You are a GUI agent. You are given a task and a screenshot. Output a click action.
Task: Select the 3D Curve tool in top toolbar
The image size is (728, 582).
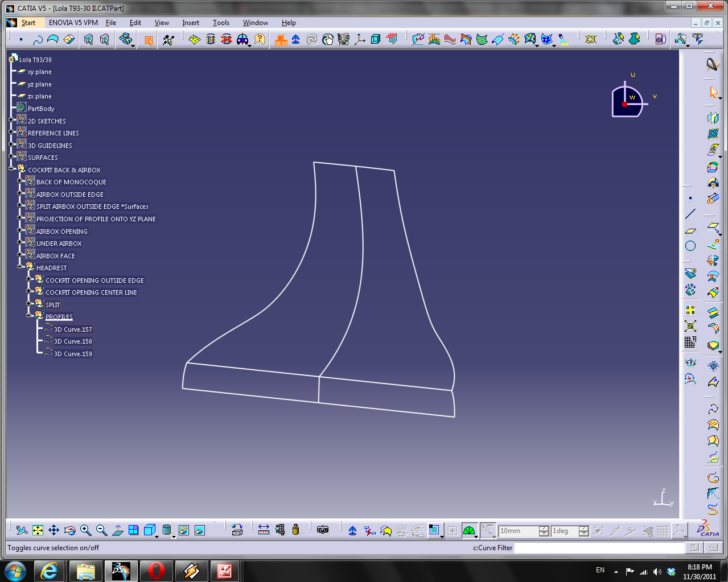(38, 39)
